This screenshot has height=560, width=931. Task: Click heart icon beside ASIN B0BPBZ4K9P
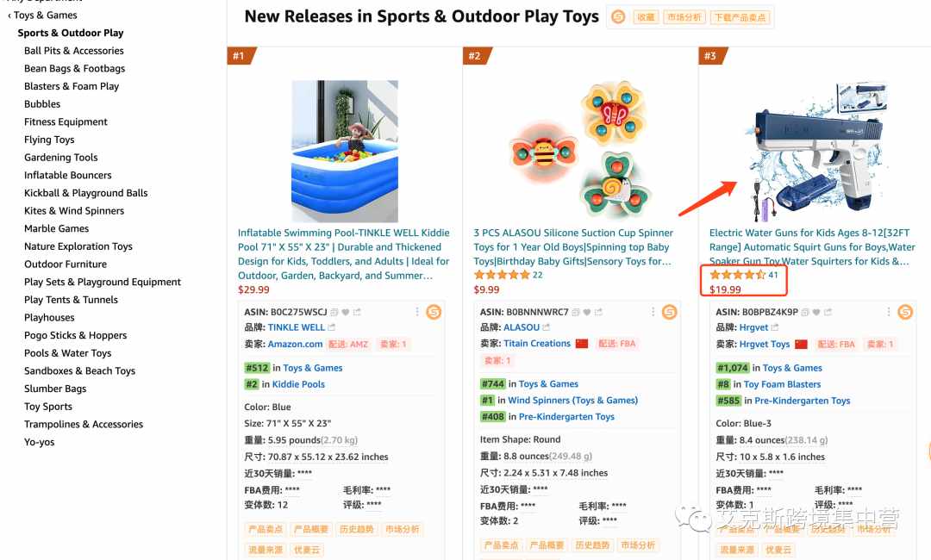point(816,312)
